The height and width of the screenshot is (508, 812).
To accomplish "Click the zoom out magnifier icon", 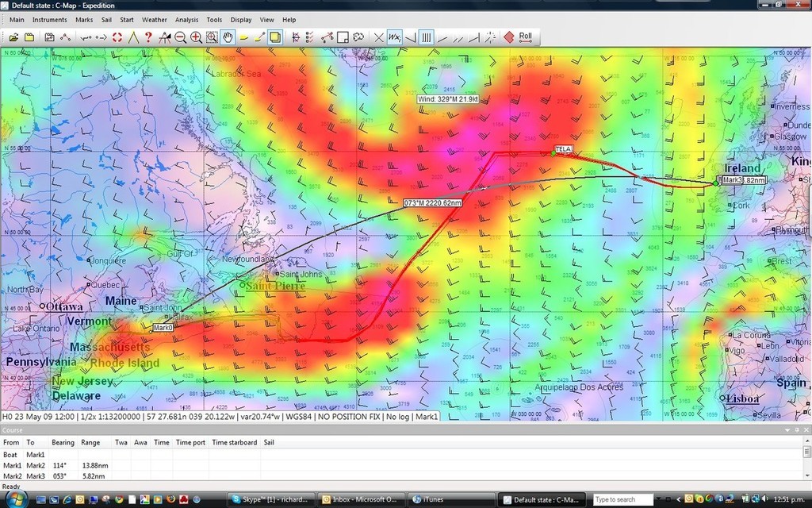I will coord(180,37).
